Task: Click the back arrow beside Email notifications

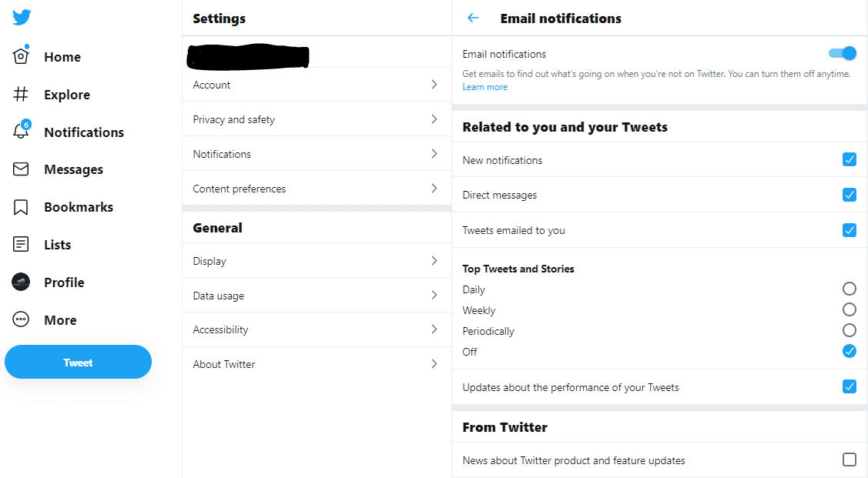Action: click(x=473, y=18)
